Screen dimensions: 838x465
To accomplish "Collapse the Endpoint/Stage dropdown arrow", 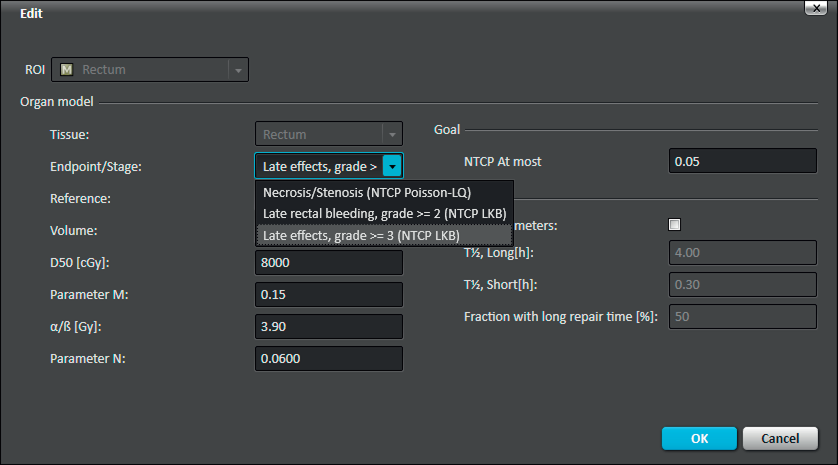I will tap(392, 166).
